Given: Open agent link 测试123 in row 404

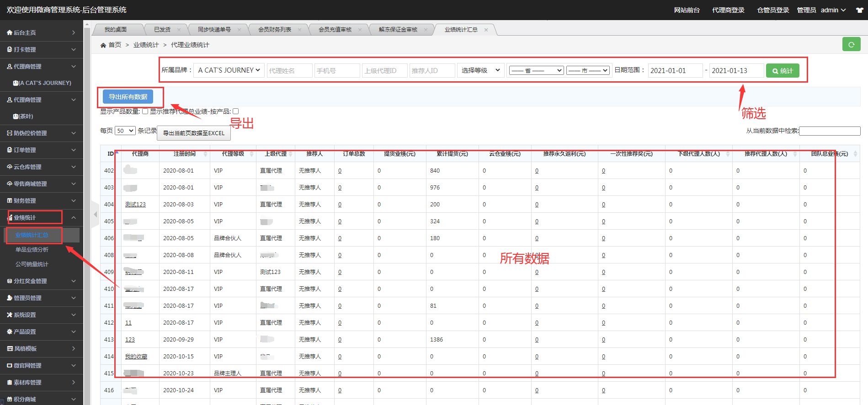Looking at the screenshot, I should (135, 205).
